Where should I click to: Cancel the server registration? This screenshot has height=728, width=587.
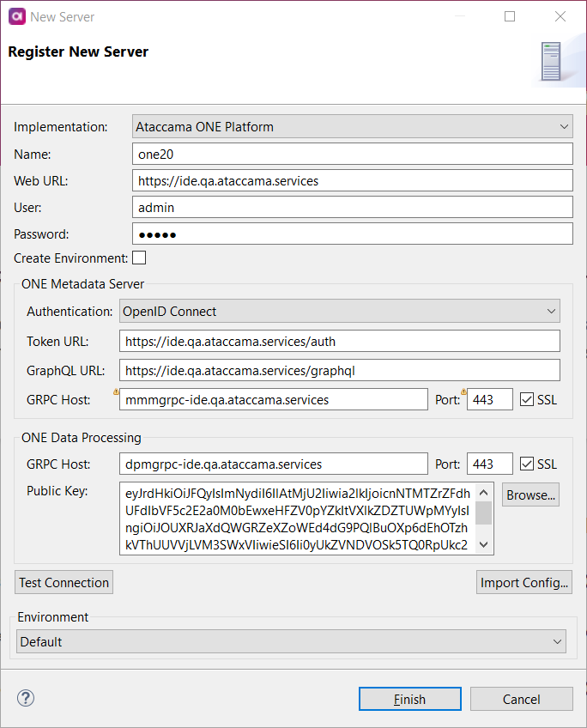click(521, 698)
